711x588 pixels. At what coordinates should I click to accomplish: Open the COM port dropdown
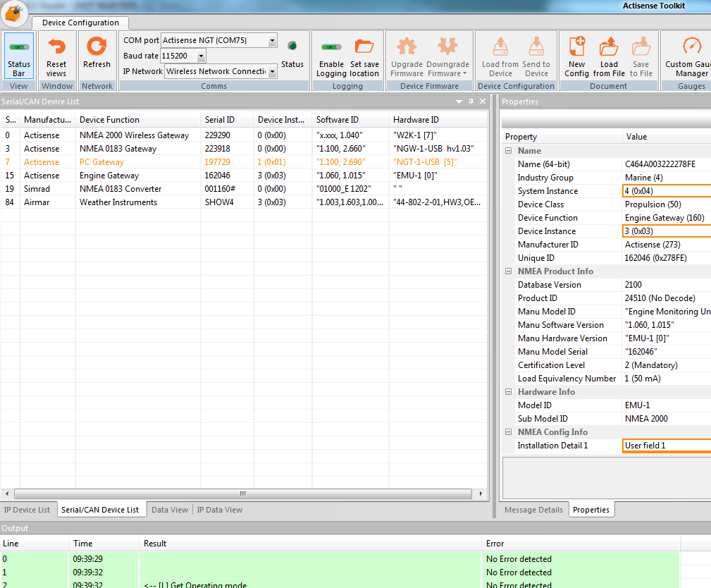pyautogui.click(x=272, y=40)
